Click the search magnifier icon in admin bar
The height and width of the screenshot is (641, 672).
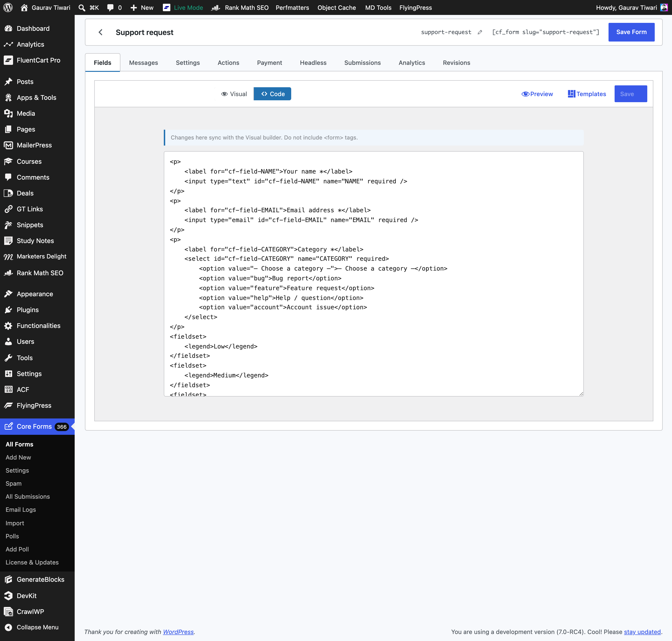tap(82, 7)
